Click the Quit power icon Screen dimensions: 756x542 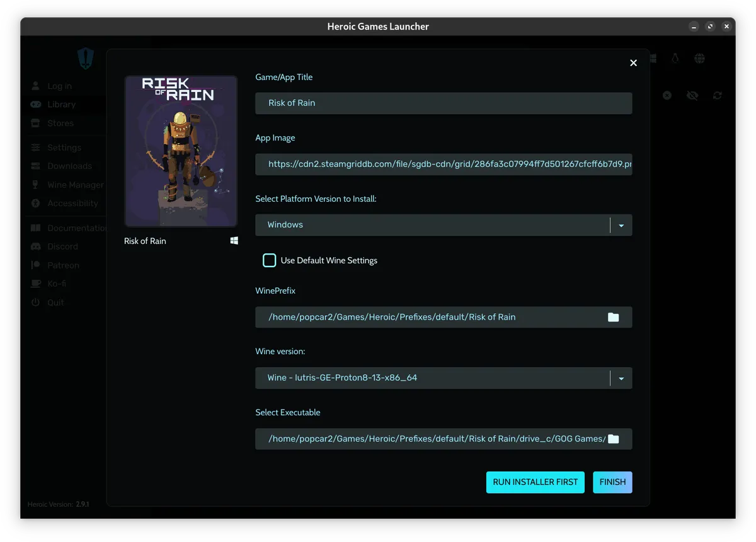click(35, 303)
